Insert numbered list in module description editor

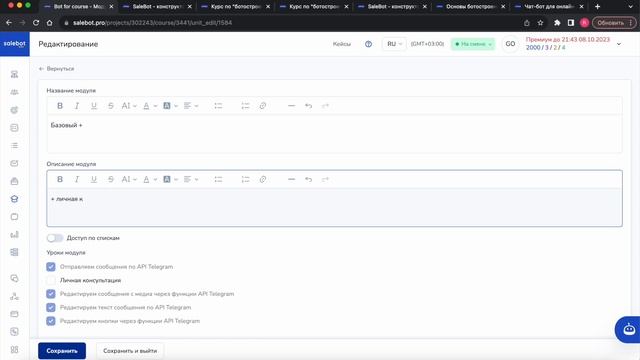coord(245,179)
